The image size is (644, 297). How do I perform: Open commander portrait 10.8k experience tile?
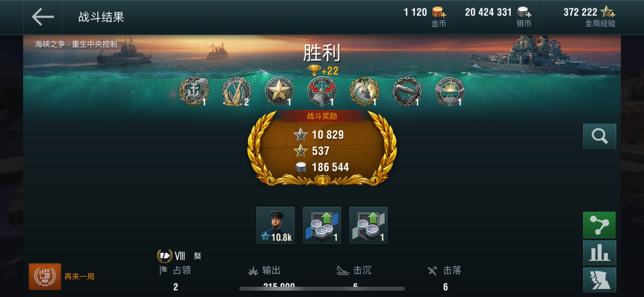(x=275, y=225)
